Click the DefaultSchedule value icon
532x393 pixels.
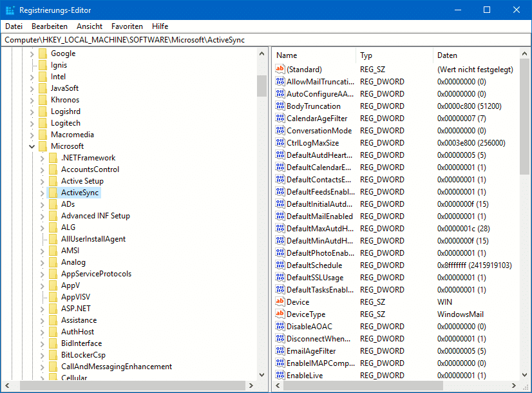click(280, 265)
